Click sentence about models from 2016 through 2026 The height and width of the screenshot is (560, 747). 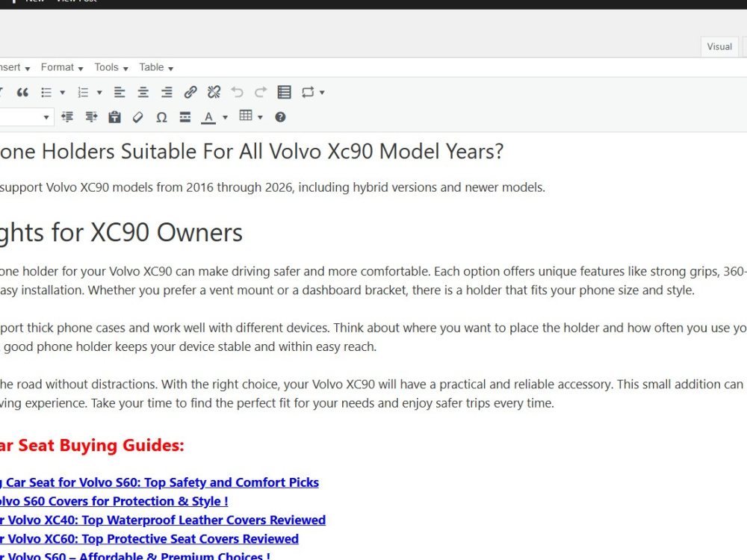pos(273,187)
